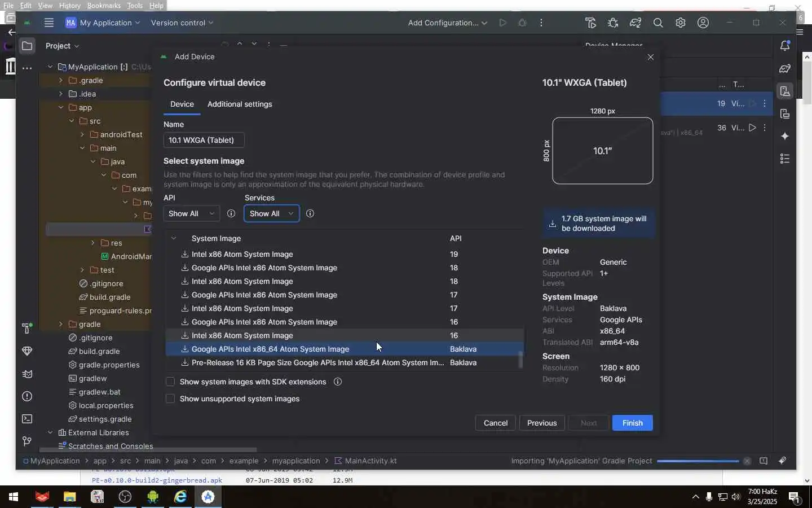
Task: Click the Previous button
Action: coord(542,423)
